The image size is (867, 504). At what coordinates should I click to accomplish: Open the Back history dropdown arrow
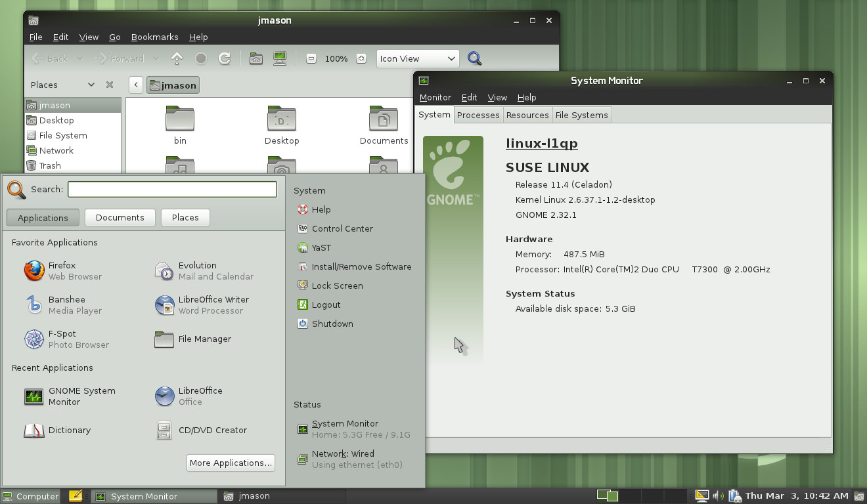(80, 58)
